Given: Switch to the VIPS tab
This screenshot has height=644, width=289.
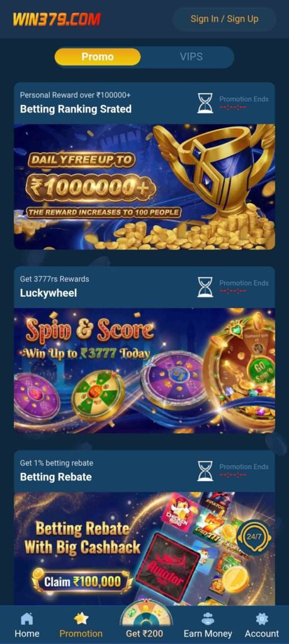Looking at the screenshot, I should pos(191,57).
